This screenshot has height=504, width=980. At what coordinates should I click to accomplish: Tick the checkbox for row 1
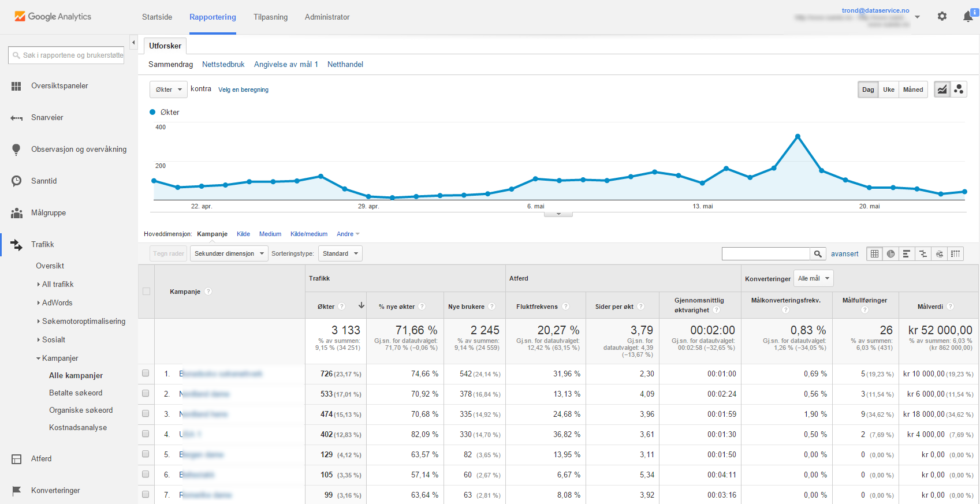point(146,373)
